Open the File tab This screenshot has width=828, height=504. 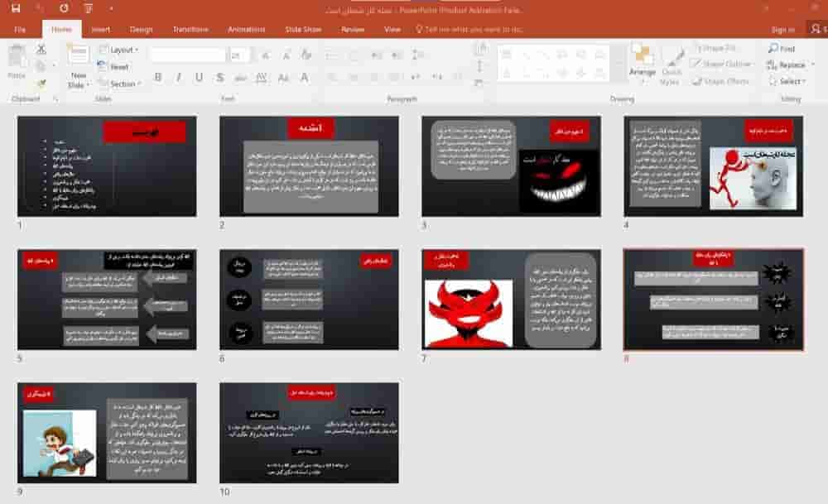click(20, 30)
